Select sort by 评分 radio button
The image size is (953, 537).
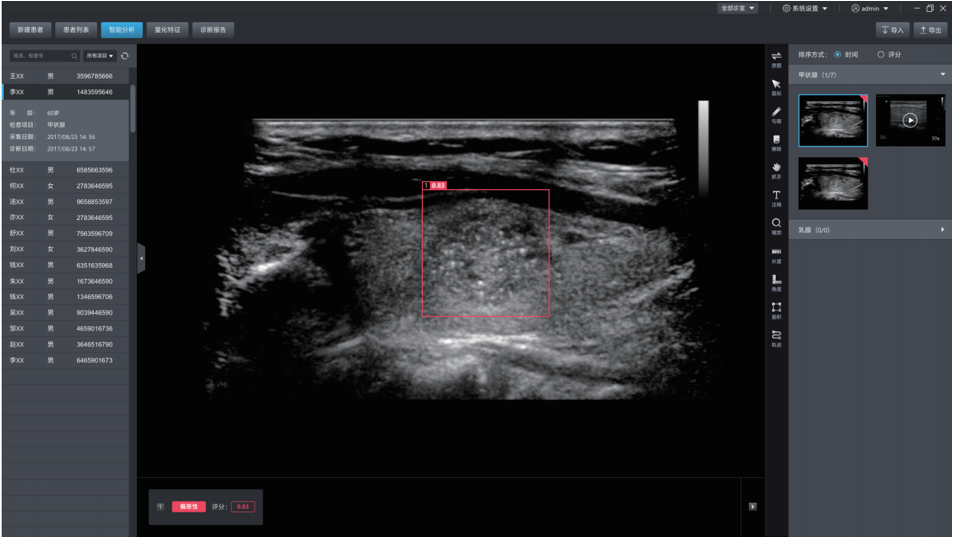click(880, 55)
